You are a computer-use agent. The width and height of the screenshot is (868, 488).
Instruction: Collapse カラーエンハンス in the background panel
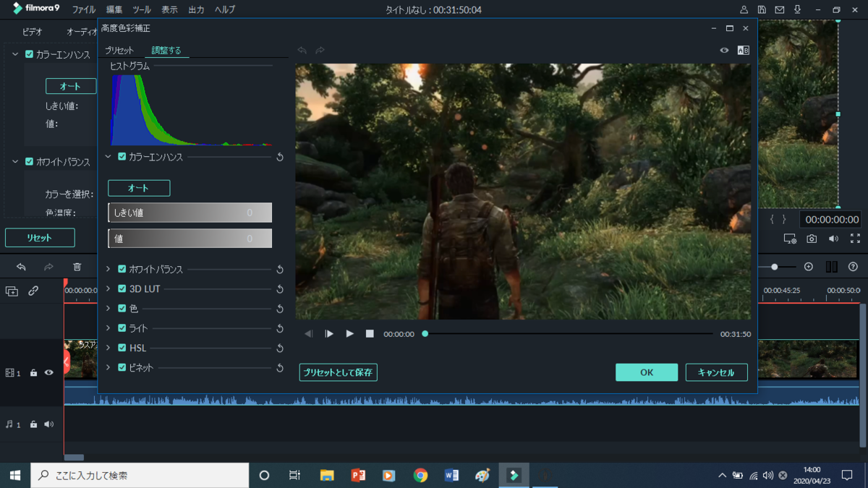coord(15,54)
